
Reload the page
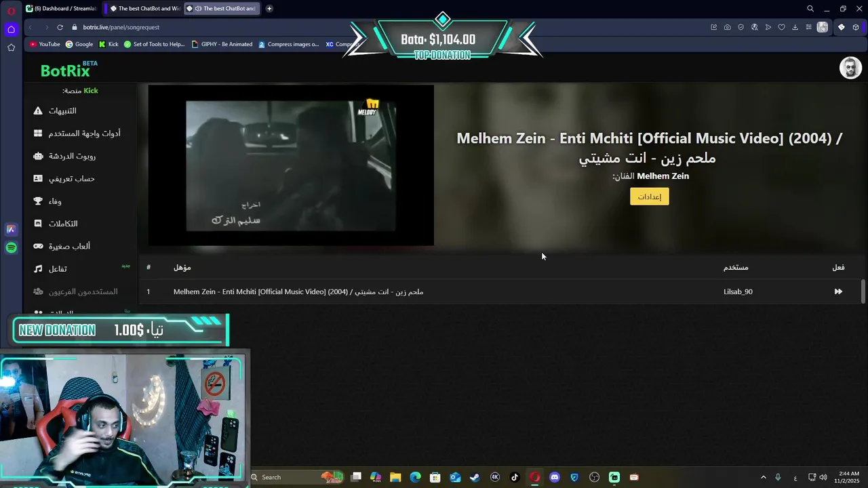tap(60, 27)
